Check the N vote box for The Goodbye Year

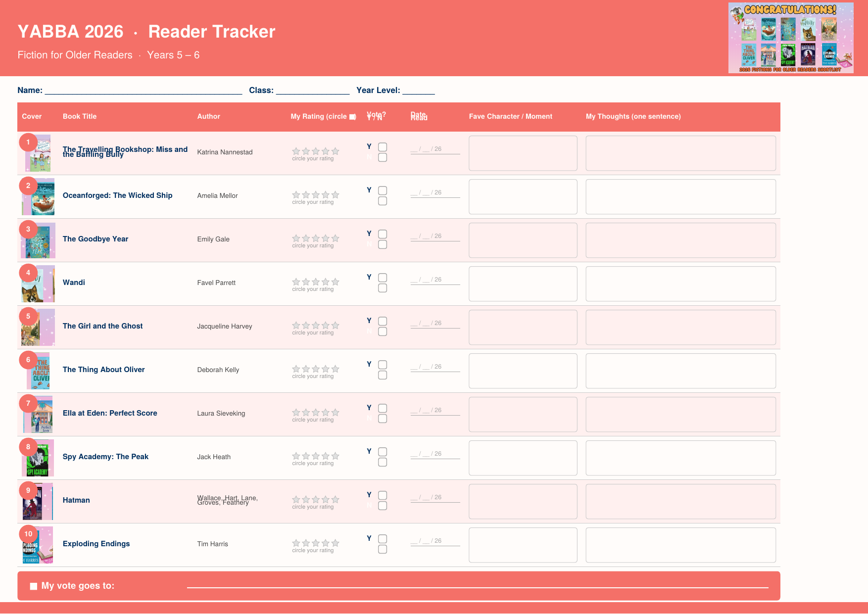tap(383, 244)
